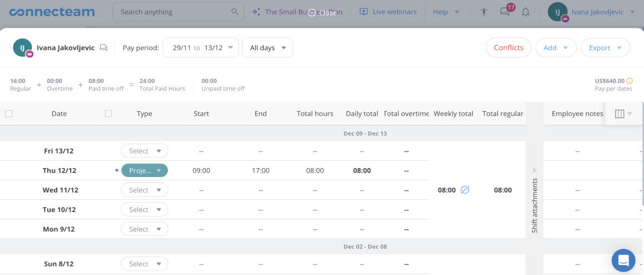The image size is (644, 275).
Task: Click the notifications bell icon
Action: (526, 12)
